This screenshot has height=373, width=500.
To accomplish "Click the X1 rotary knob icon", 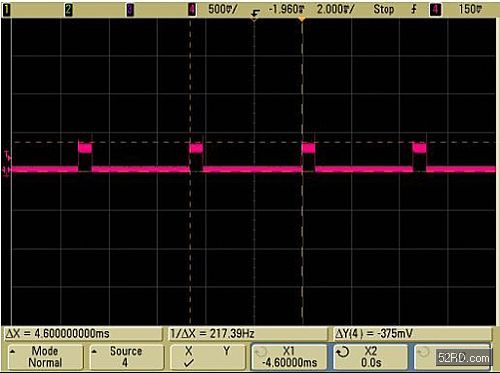I will pos(262,352).
